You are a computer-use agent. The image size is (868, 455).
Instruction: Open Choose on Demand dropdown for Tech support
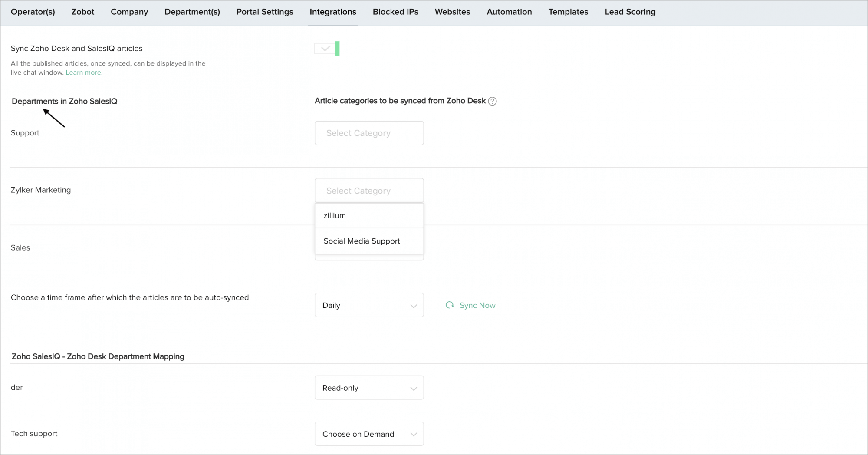coord(369,434)
